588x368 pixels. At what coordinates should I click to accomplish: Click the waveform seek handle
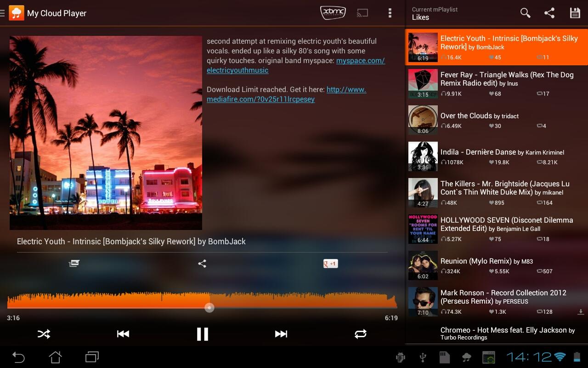[209, 308]
